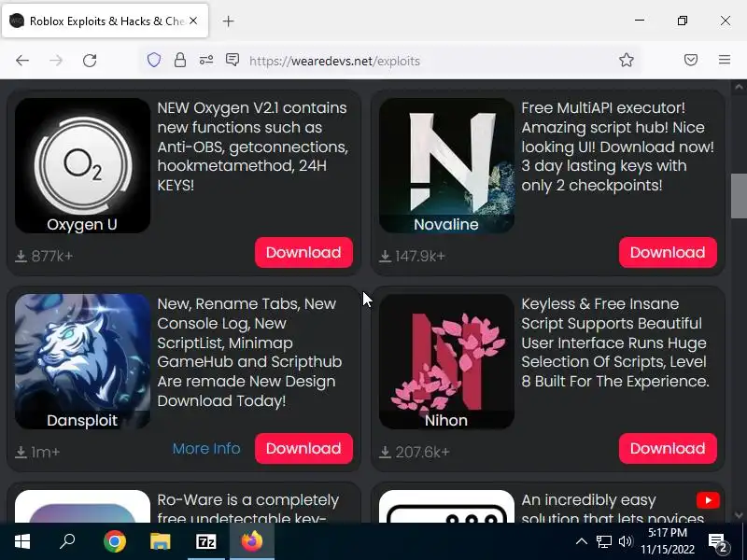Image resolution: width=747 pixels, height=560 pixels.
Task: Open the Windows Start menu
Action: (21, 541)
